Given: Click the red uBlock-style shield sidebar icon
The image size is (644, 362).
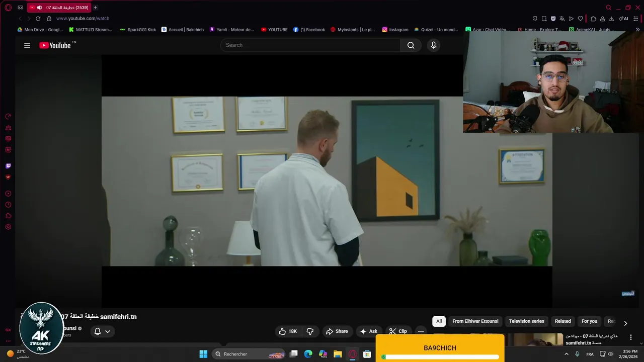Looking at the screenshot, I should click(x=8, y=177).
